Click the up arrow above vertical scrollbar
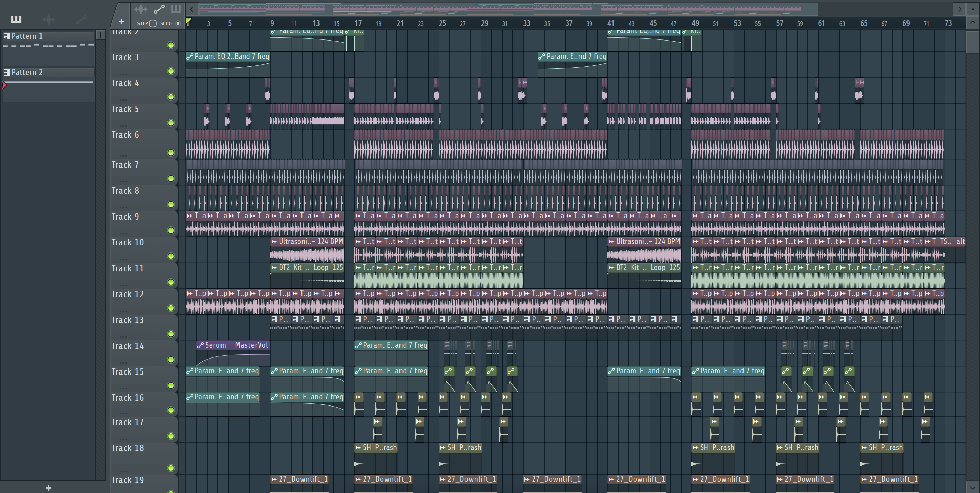980x493 pixels. 973,22
